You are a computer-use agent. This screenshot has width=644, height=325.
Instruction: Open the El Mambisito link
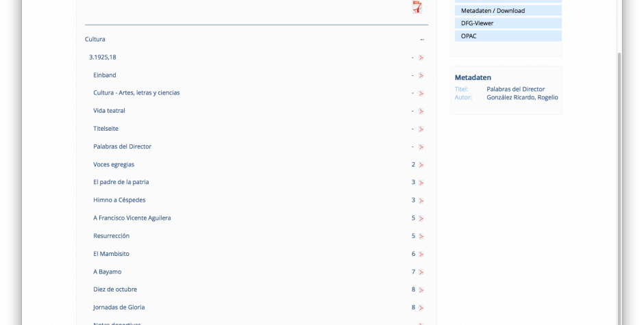pos(111,254)
